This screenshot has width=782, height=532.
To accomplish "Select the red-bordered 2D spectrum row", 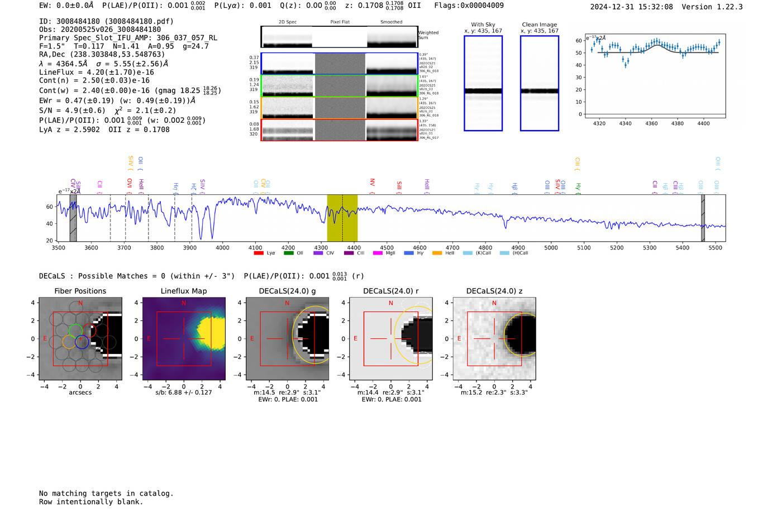I will pyautogui.click(x=340, y=130).
